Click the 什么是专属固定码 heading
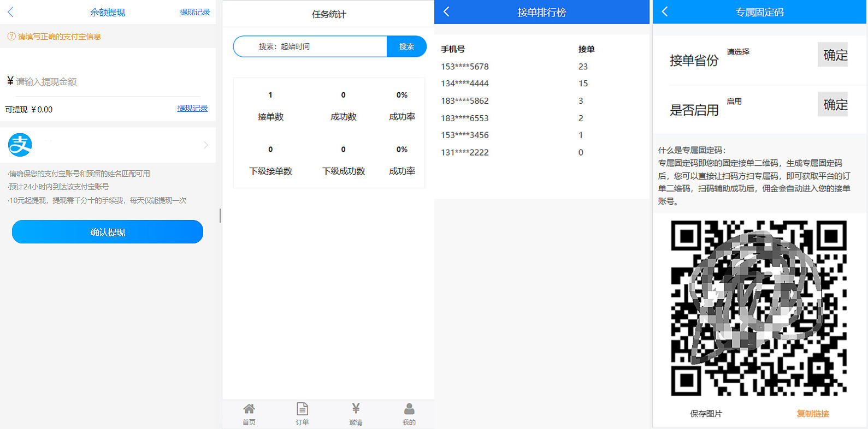Screen dimensions: 868x429 692,150
